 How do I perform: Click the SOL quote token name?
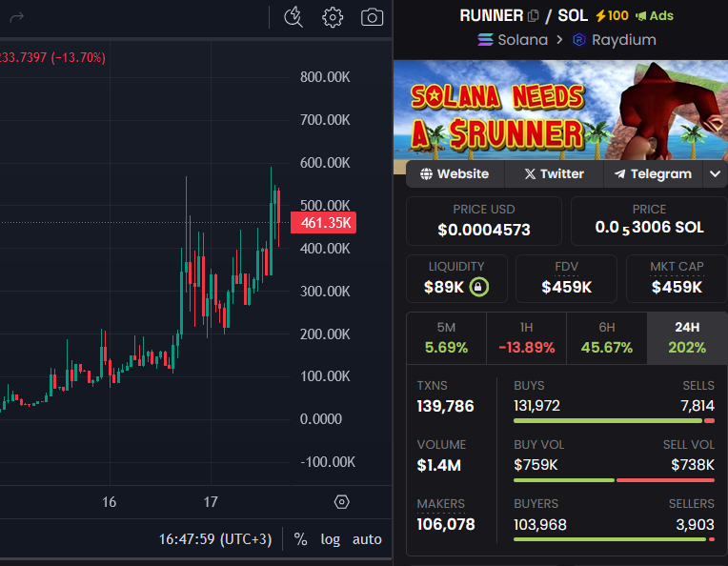(x=573, y=16)
